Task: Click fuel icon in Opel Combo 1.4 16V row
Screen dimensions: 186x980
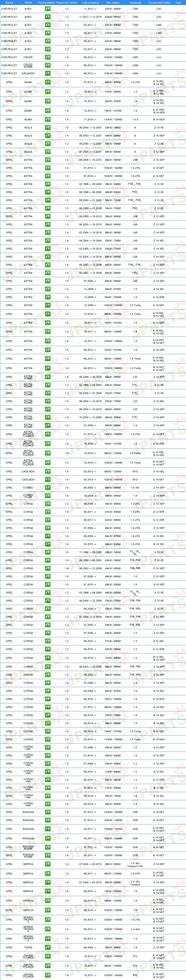Action: point(48,487)
